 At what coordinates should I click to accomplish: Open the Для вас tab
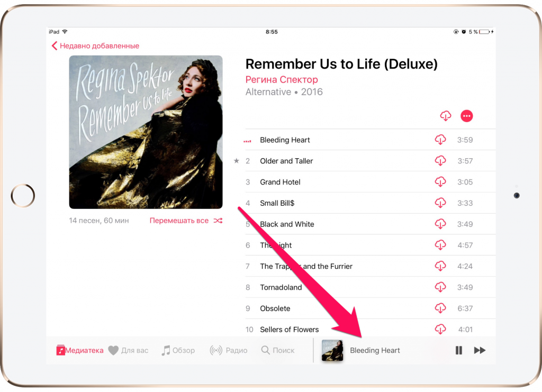pyautogui.click(x=128, y=350)
